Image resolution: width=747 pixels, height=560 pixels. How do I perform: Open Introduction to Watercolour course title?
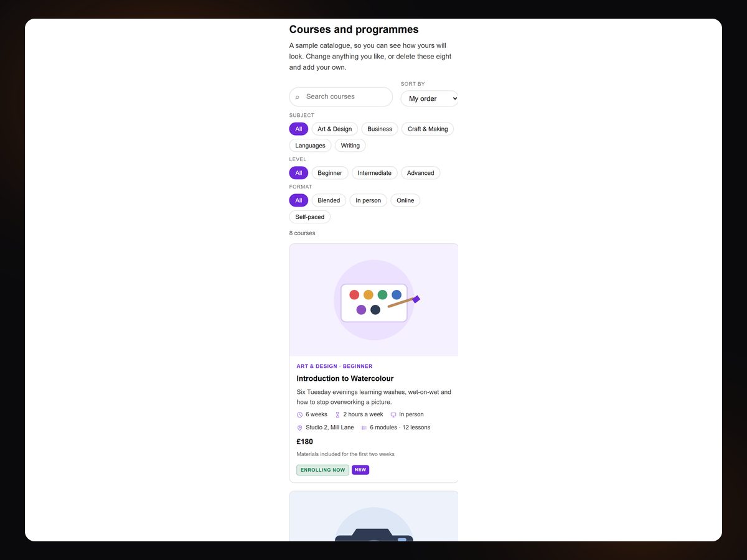pos(345,378)
